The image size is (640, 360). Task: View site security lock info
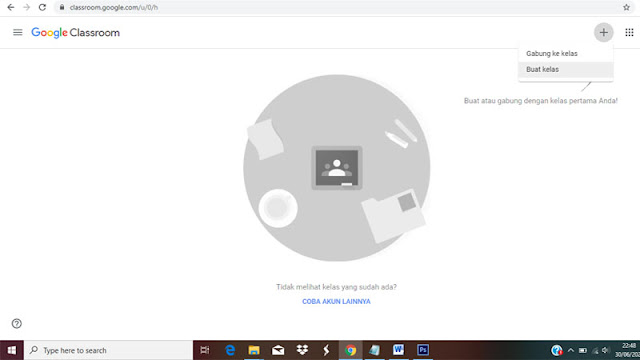62,7
